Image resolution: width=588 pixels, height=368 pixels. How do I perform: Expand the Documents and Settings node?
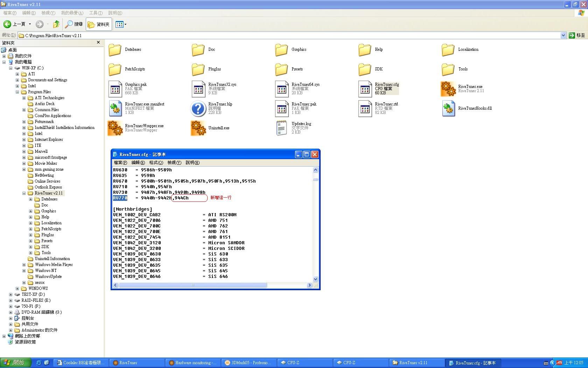pos(17,80)
